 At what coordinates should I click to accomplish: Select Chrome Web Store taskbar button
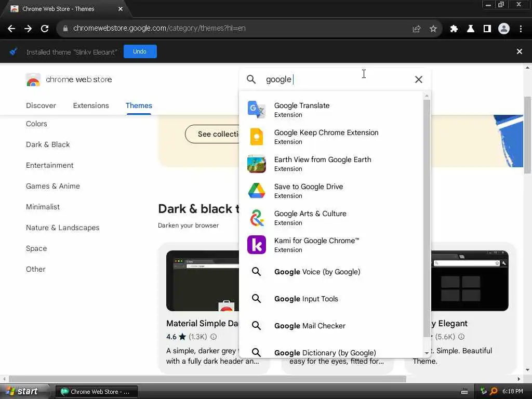pyautogui.click(x=97, y=392)
